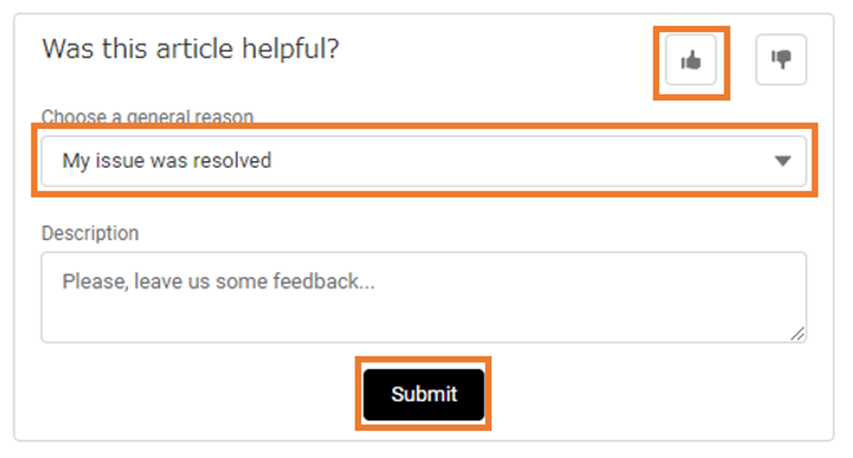Toggle the like button on
Viewport: 853px width, 458px height.
click(691, 61)
